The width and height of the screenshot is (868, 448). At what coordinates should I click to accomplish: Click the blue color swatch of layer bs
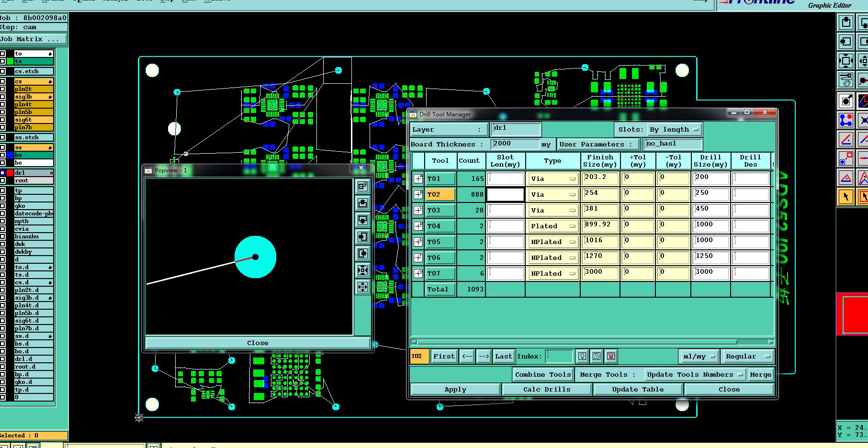click(10, 155)
